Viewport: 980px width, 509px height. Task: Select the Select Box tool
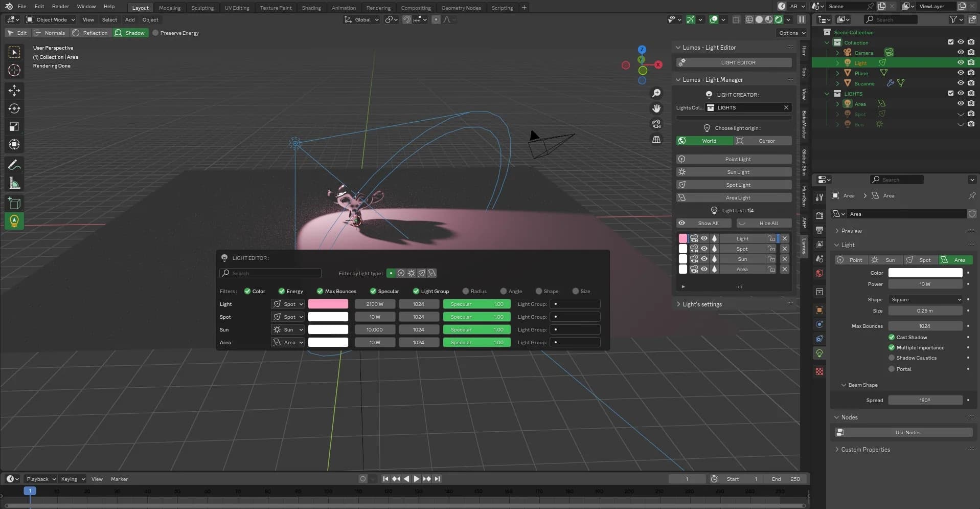pos(14,52)
